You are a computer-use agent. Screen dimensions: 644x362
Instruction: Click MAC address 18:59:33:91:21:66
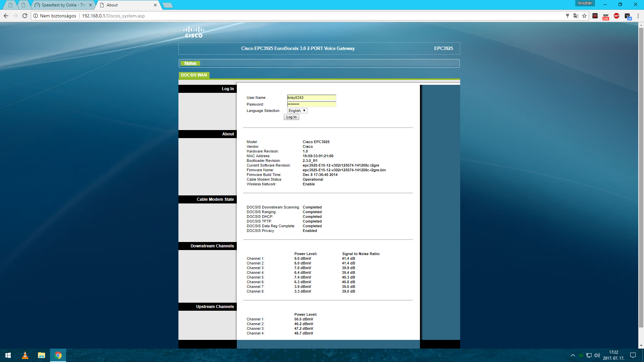[x=318, y=156]
